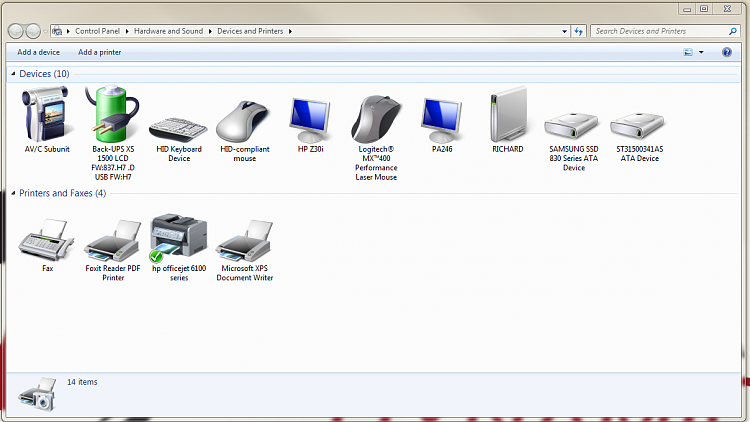
Task: Minimize the Devices and Printers window
Action: (687, 9)
